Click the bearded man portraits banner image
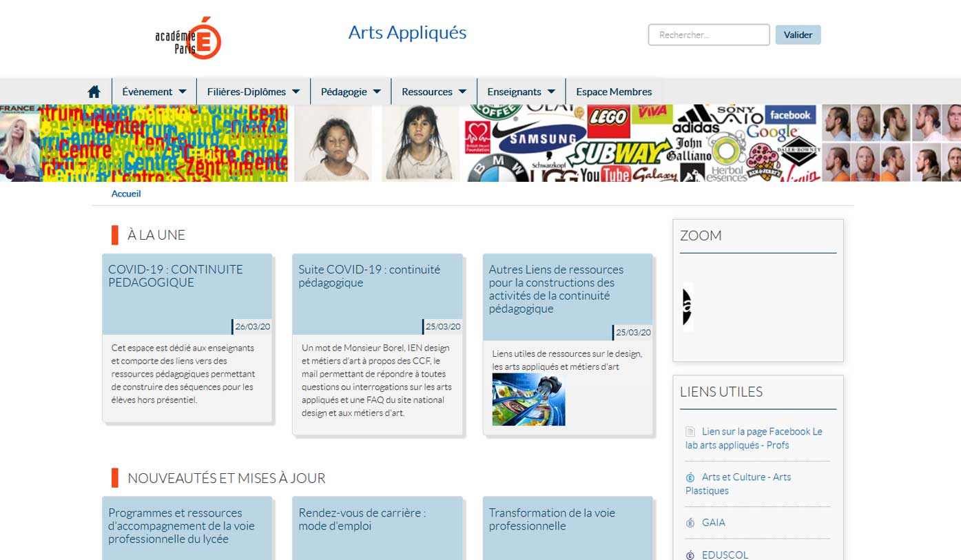The image size is (961, 560). click(891, 143)
